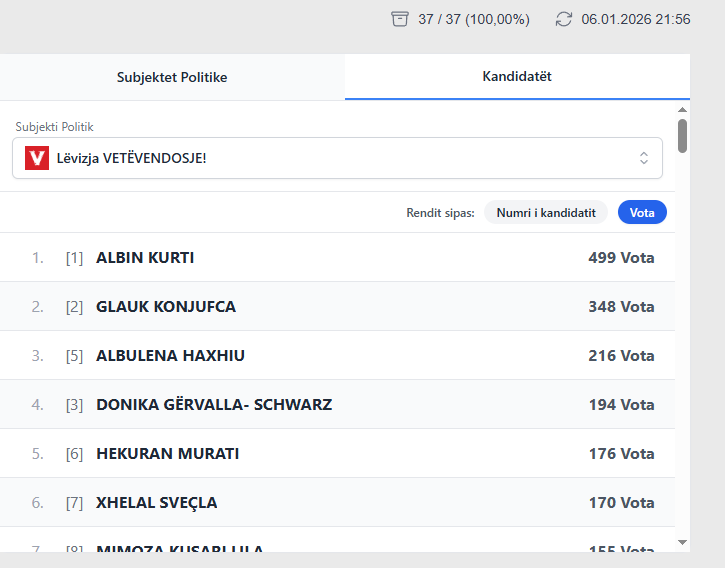The width and height of the screenshot is (725, 568).
Task: Click the scrollbar down arrow
Action: [683, 542]
